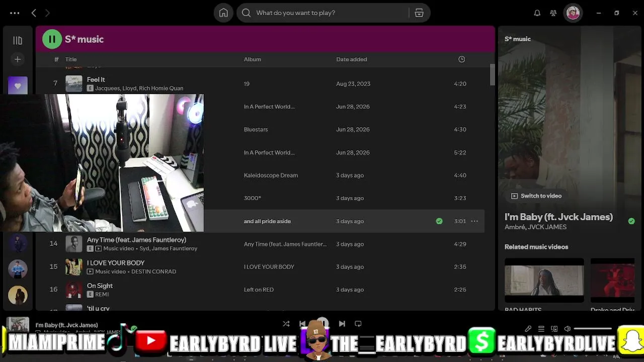Screen dimensions: 644x362
Task: Open artist Rich Homie Quan
Action: (x=161, y=88)
